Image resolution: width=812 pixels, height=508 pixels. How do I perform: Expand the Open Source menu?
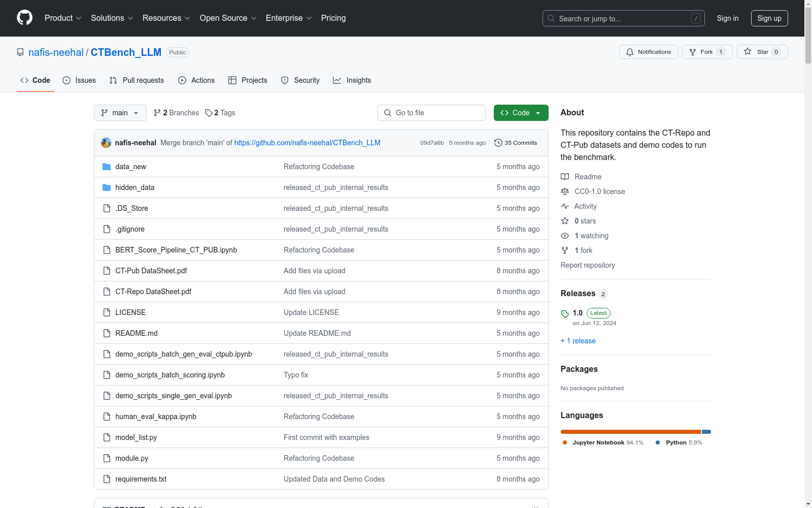(228, 18)
